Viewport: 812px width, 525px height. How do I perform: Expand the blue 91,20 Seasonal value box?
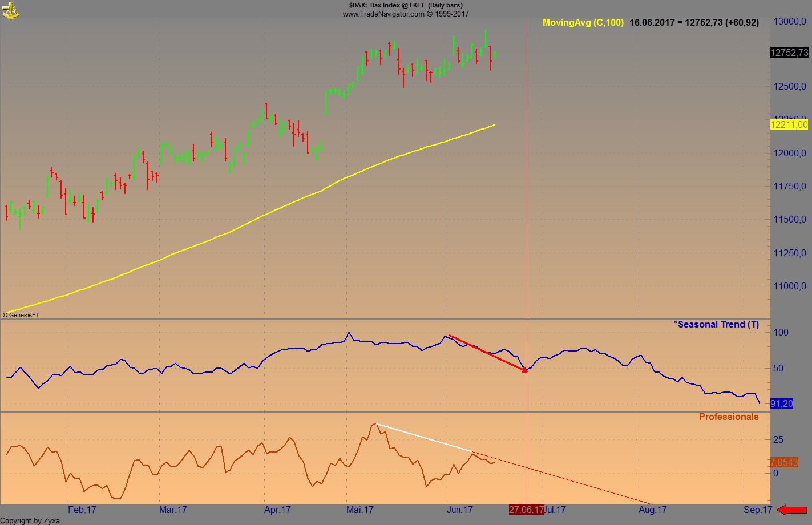tap(781, 403)
